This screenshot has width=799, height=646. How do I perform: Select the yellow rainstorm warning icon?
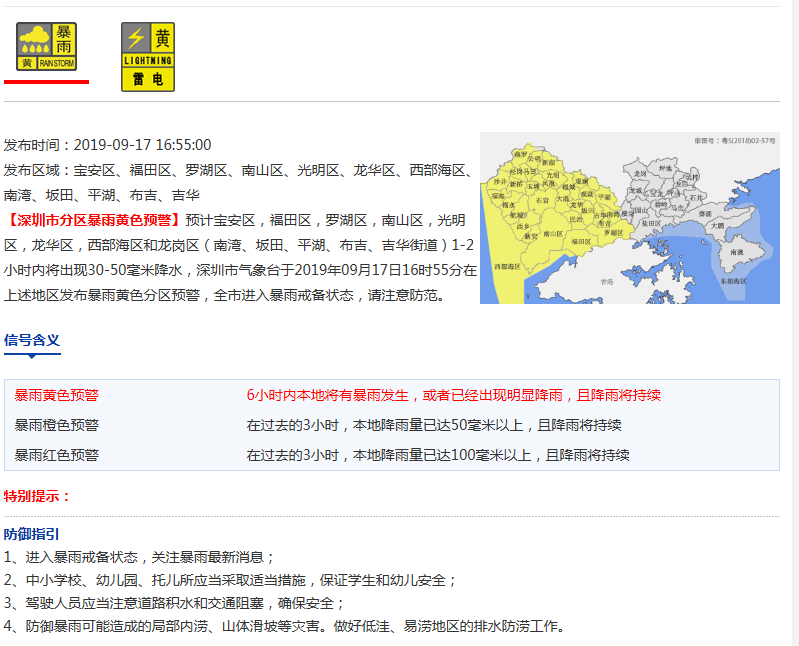46,47
